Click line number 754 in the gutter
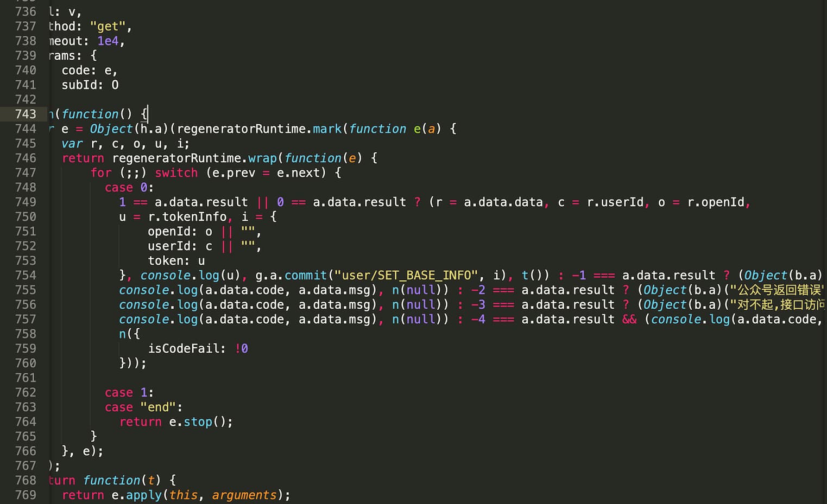Image resolution: width=827 pixels, height=504 pixels. (26, 275)
